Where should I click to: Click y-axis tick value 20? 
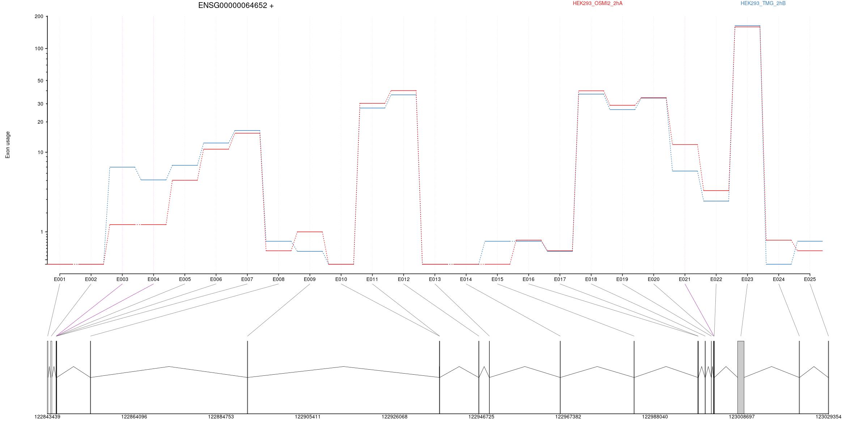pos(40,122)
